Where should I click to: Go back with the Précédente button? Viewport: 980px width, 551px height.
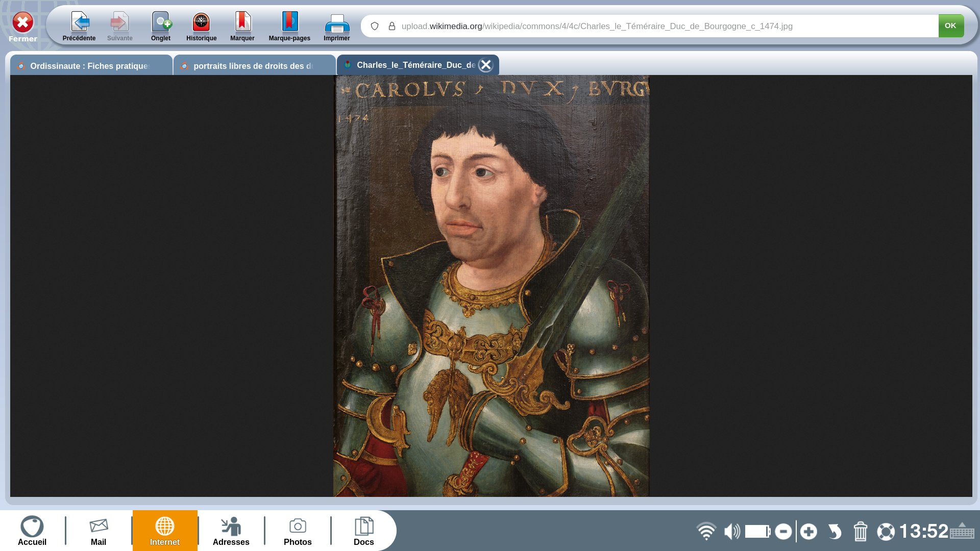tap(79, 27)
